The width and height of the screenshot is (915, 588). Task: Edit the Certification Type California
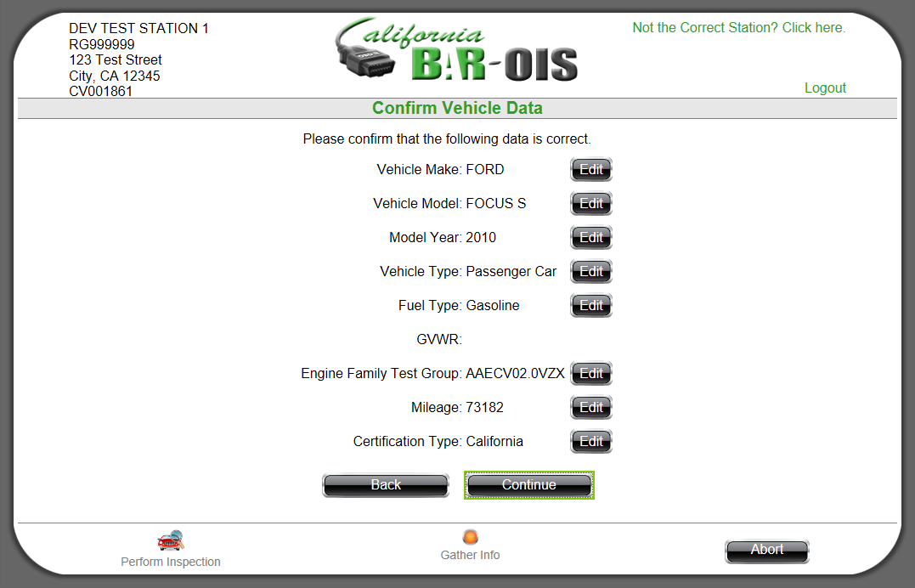591,442
